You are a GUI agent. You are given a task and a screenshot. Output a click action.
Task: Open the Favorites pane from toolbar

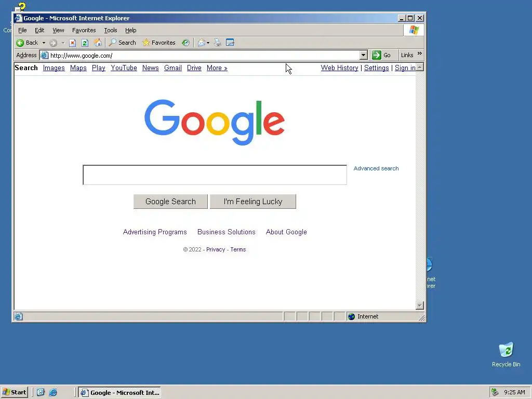159,43
